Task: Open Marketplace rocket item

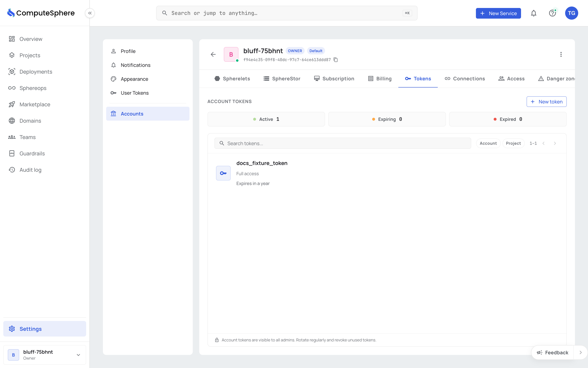Action: click(x=45, y=104)
